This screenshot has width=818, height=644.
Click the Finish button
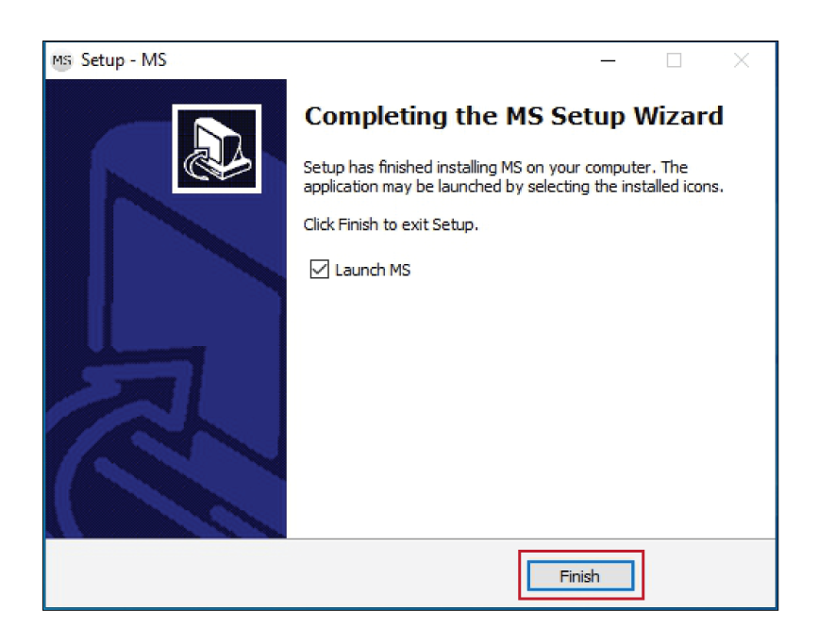pyautogui.click(x=580, y=576)
